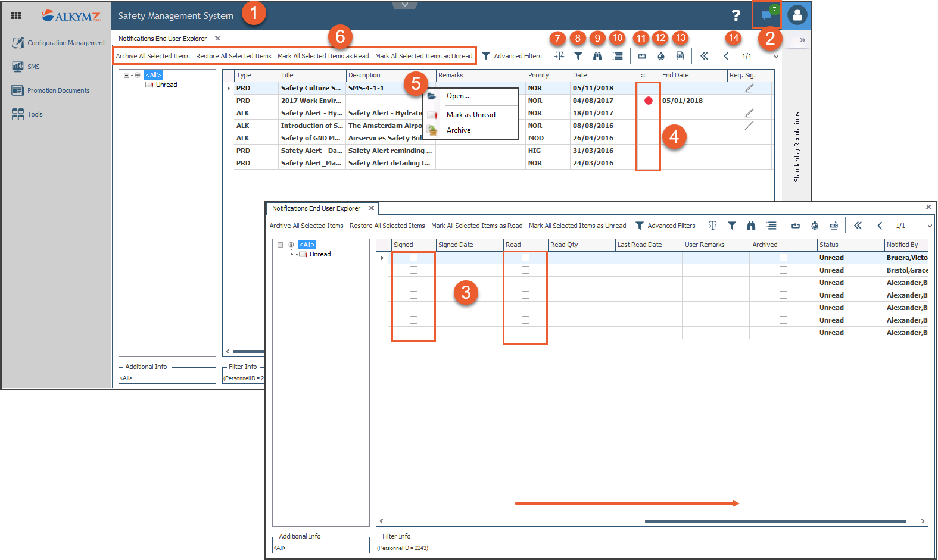Screen dimensions: 938x560
Task: Go to previous page in main window toolbar
Action: tap(726, 56)
